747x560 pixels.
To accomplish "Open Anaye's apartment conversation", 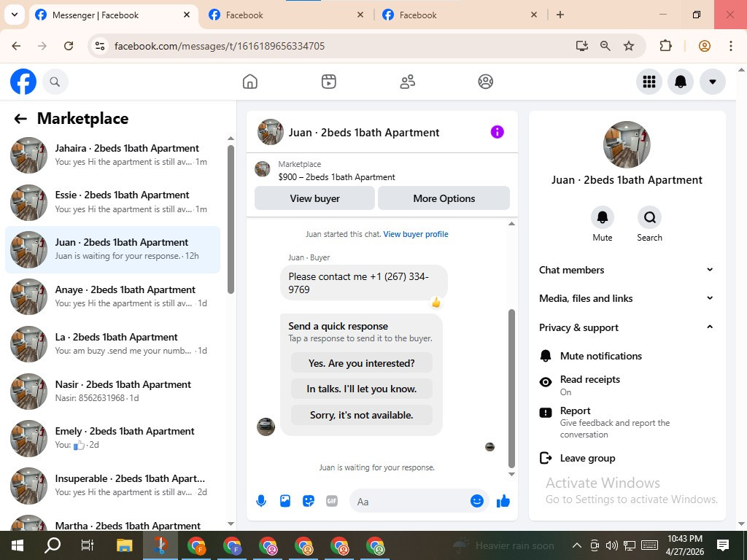I will coord(113,297).
